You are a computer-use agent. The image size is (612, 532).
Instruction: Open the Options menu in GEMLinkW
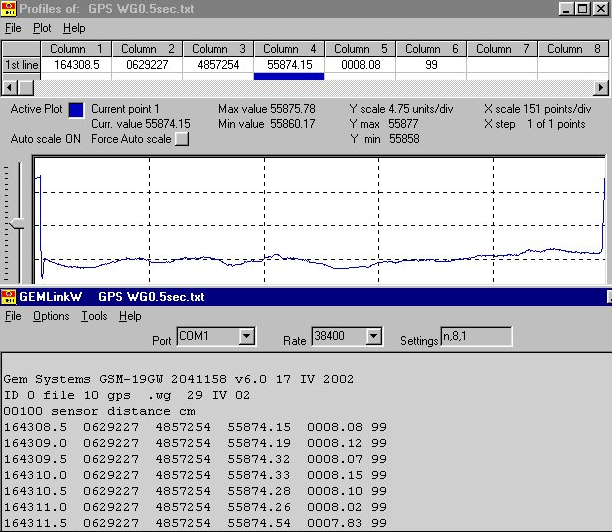[x=51, y=316]
